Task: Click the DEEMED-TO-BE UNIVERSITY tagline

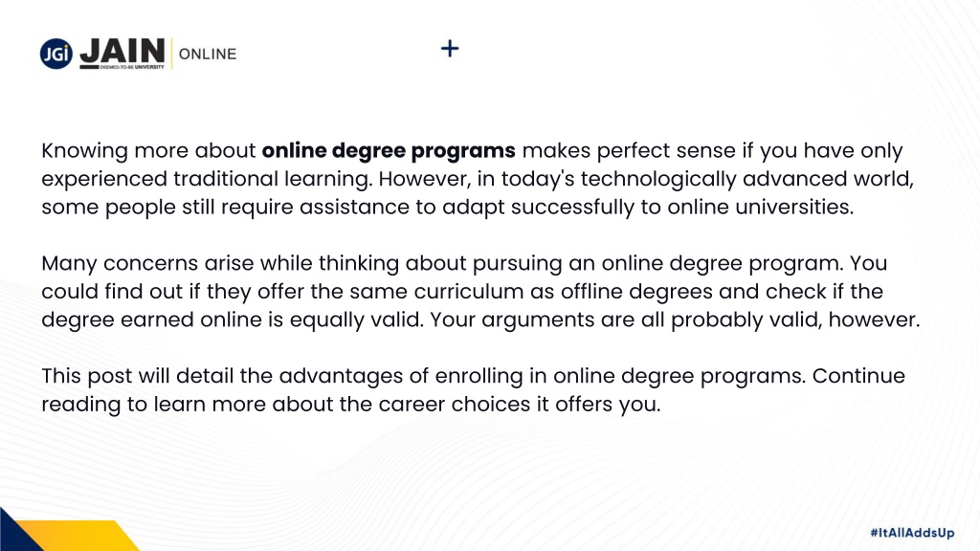Action: (x=132, y=67)
